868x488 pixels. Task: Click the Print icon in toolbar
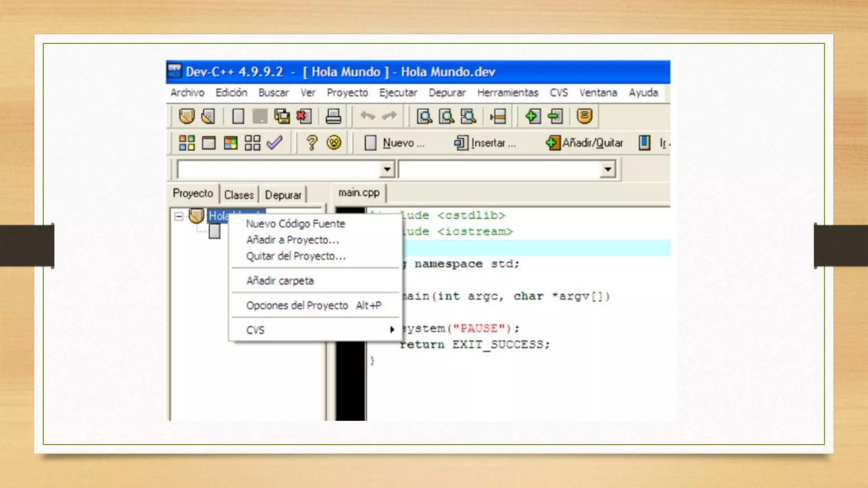tap(333, 116)
